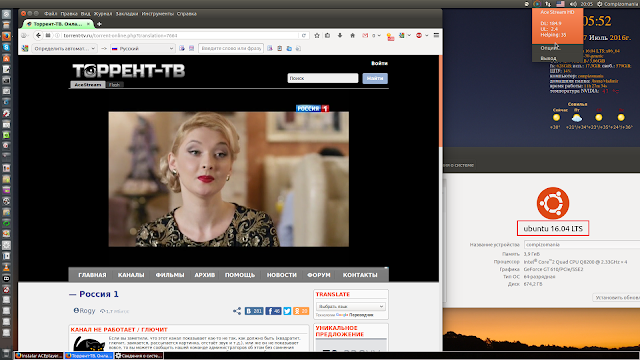
Task: Share via the Odnoklassniki orange button
Action: tap(301, 311)
